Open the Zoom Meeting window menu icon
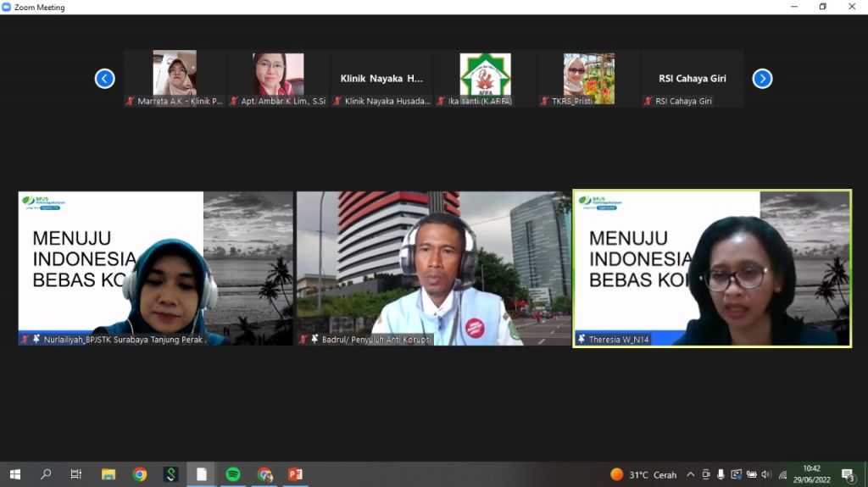868x487 pixels. pos(7,7)
